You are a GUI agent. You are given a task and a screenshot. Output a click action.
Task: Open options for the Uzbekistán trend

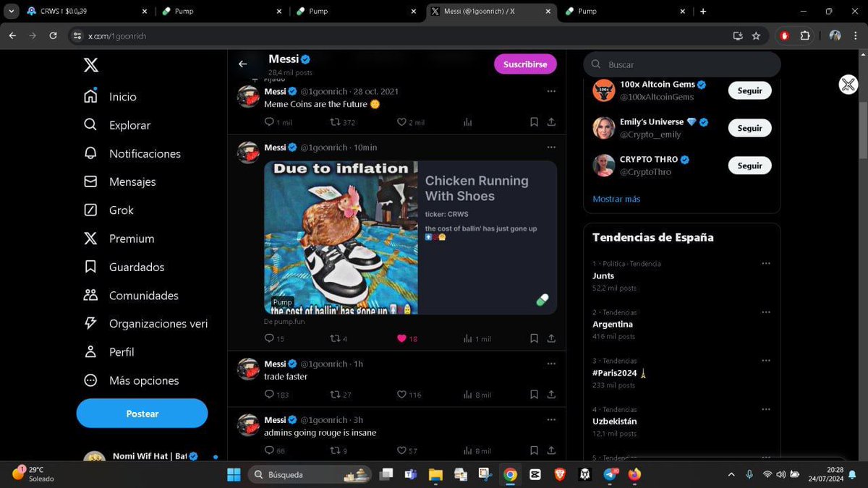click(766, 409)
